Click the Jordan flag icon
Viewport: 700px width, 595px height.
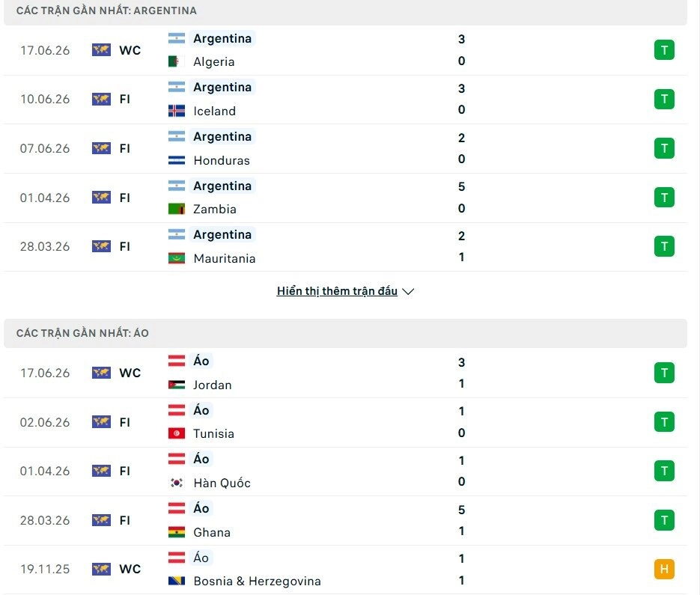177,385
